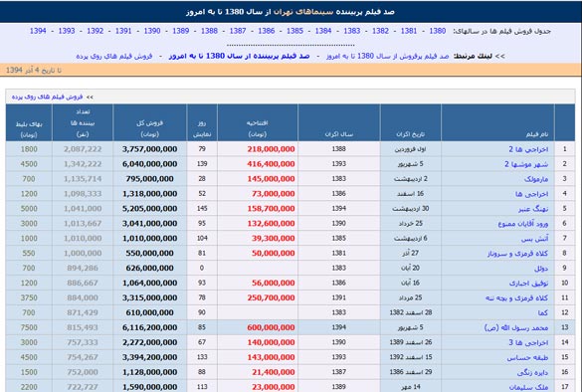
Task: Select ticket price 7500
Action: (29, 327)
